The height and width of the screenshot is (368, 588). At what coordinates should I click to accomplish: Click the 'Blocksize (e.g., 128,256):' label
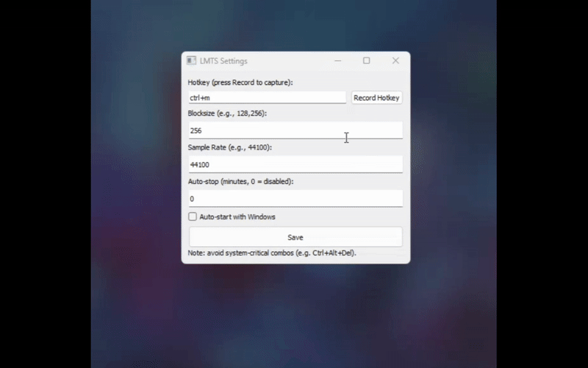coord(227,113)
